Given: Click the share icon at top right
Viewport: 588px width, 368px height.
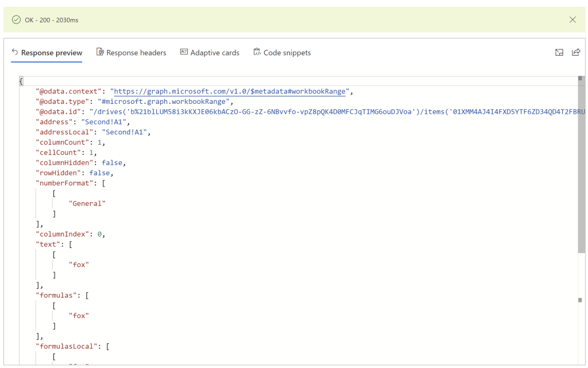Looking at the screenshot, I should pyautogui.click(x=575, y=52).
